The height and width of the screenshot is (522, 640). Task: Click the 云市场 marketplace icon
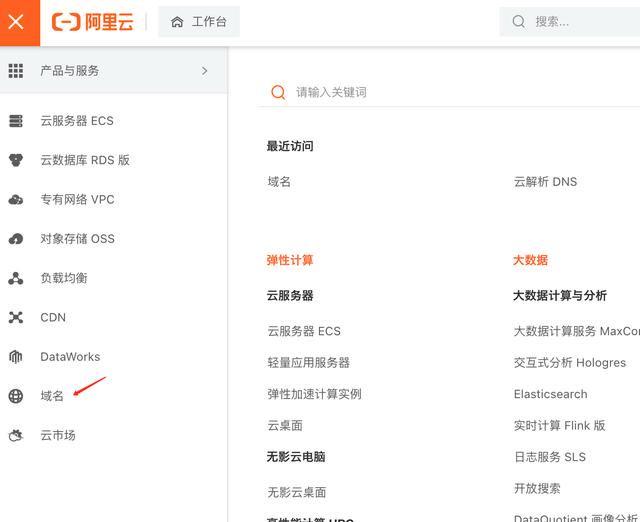[x=16, y=435]
